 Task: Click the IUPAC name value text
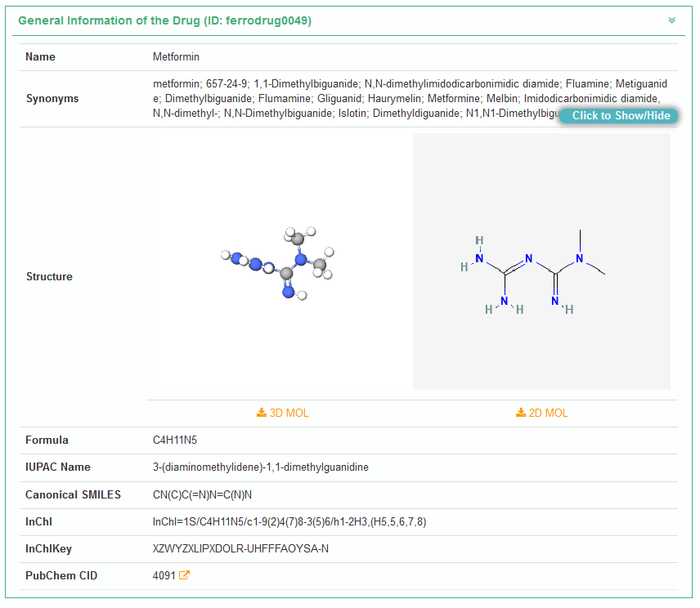coord(260,467)
